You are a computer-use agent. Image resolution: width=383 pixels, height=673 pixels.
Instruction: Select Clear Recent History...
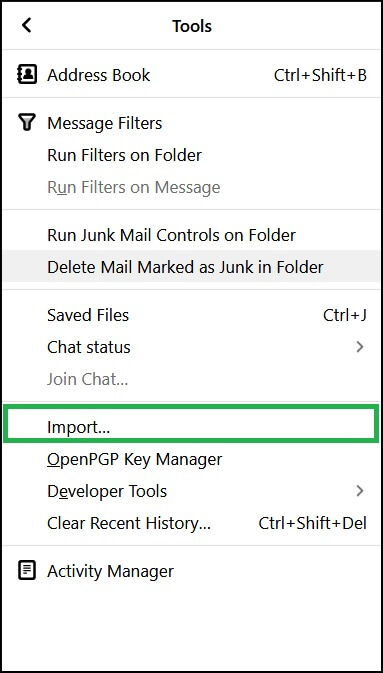coord(192,522)
